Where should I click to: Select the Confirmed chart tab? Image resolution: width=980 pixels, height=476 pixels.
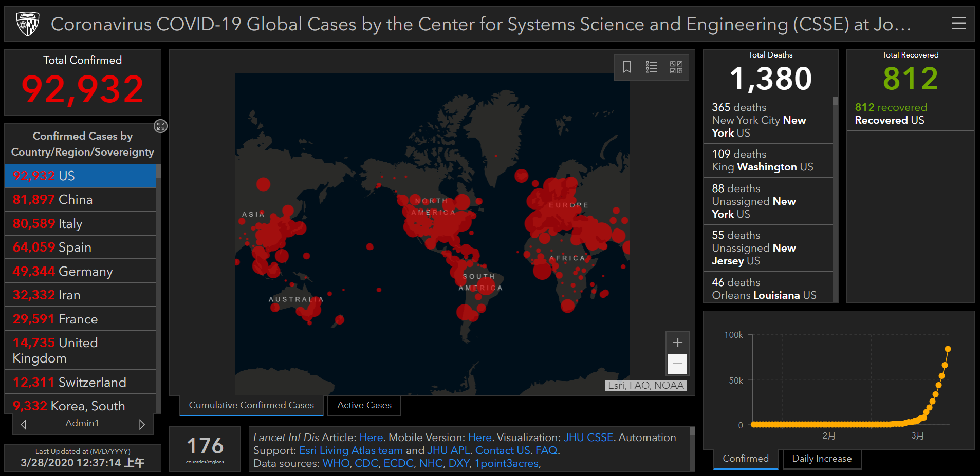point(746,459)
